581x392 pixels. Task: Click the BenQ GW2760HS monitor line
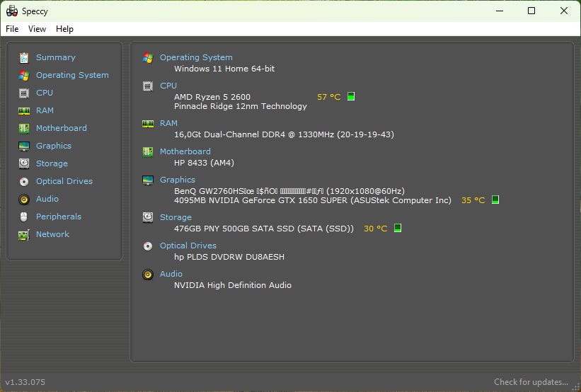[289, 191]
